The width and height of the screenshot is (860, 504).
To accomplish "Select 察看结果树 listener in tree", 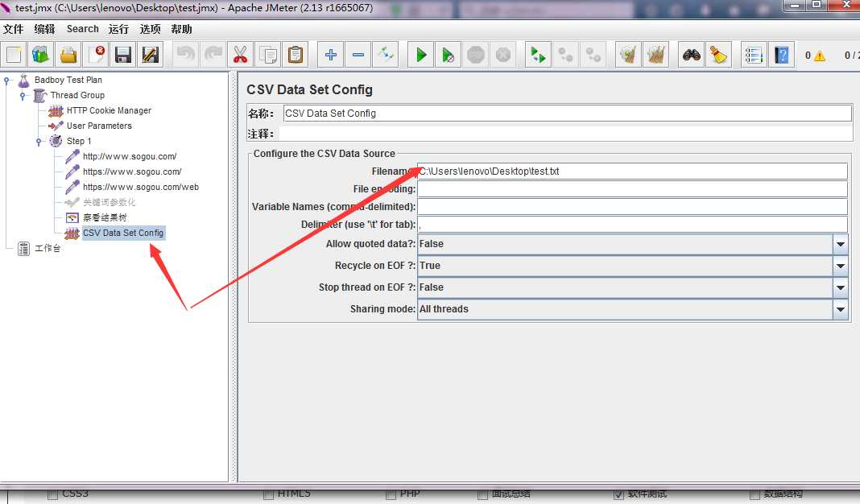I will 105,217.
